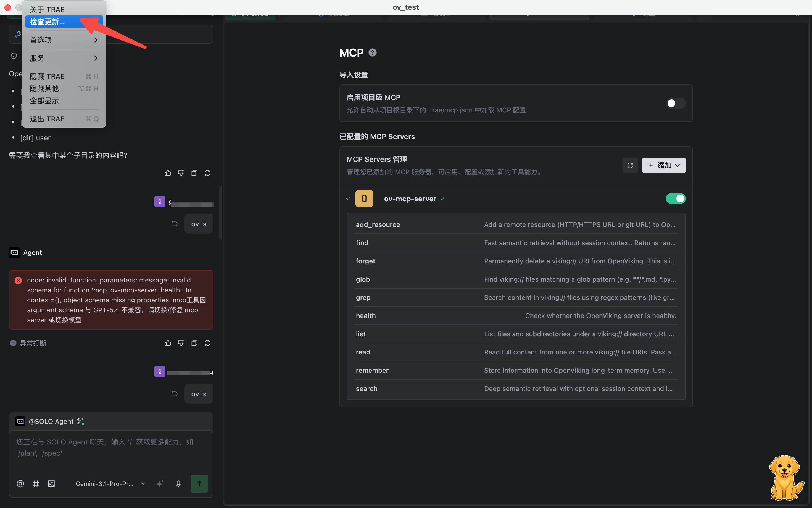Thumbs down the directory listing reply

tap(181, 173)
